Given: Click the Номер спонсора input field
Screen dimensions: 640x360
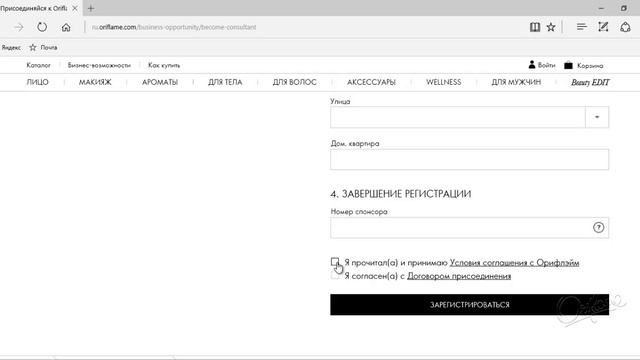Looking at the screenshot, I should point(469,228).
